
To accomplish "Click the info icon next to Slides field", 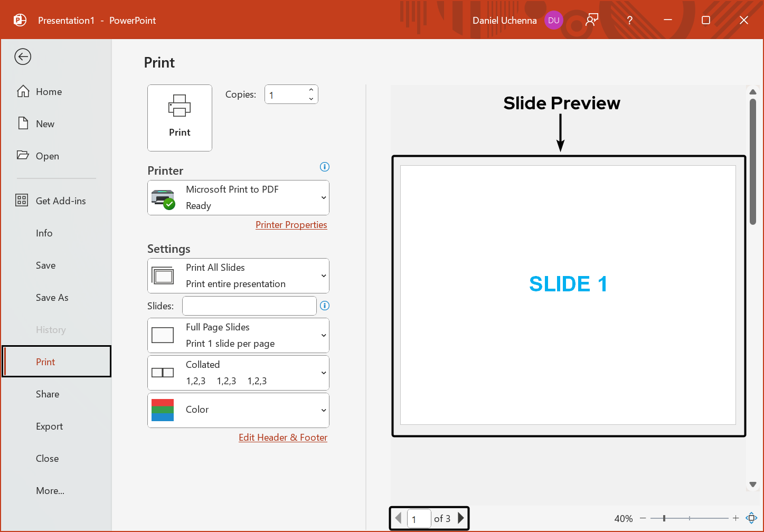I will [325, 306].
